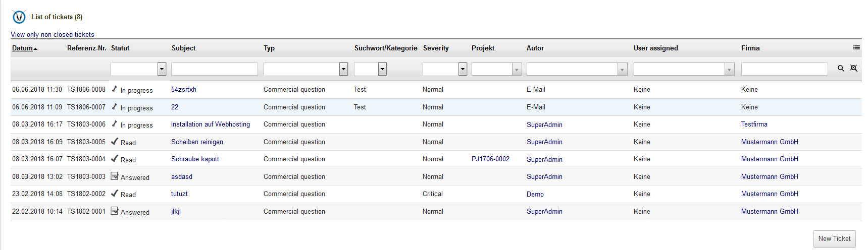Image resolution: width=868 pixels, height=250 pixels.
Task: Expand the User assigned filter dropdown
Action: 684,69
